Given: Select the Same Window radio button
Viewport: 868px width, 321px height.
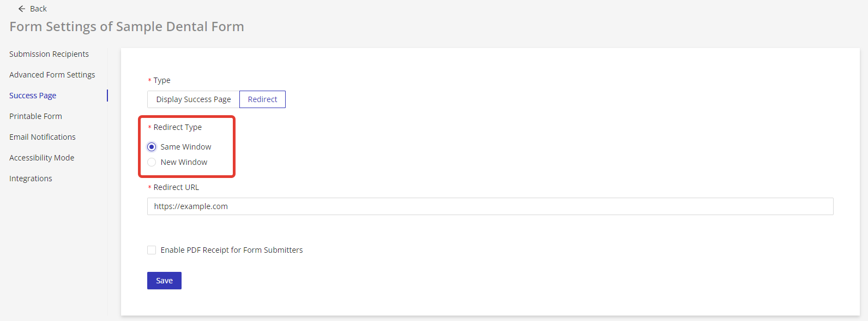Looking at the screenshot, I should (152, 147).
